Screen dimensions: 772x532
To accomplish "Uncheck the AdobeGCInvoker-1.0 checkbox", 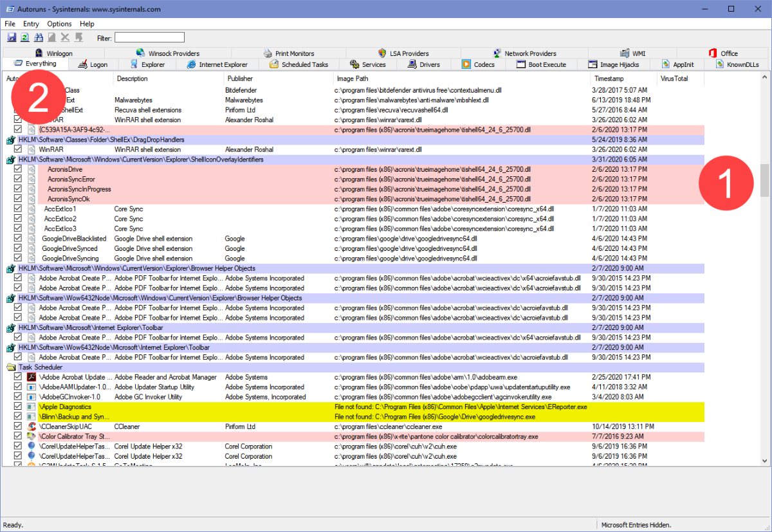I will pos(18,397).
